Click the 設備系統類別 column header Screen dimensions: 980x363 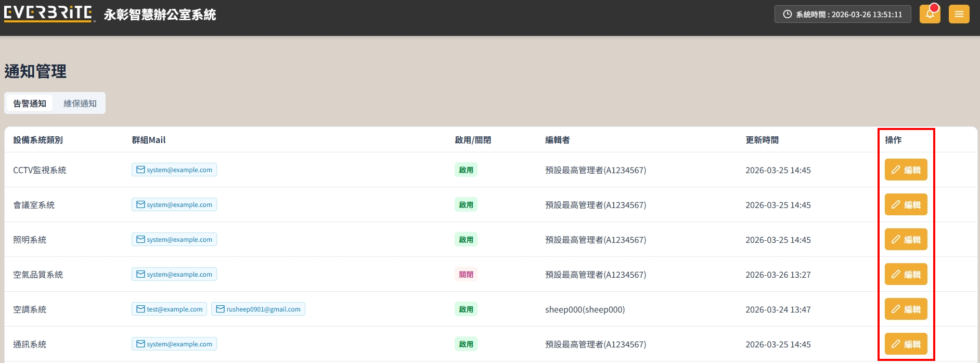point(38,140)
